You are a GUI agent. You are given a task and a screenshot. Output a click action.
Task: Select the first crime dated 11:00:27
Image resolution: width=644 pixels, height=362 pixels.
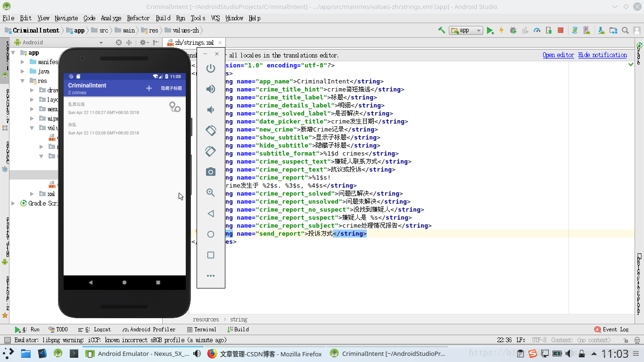click(x=124, y=108)
